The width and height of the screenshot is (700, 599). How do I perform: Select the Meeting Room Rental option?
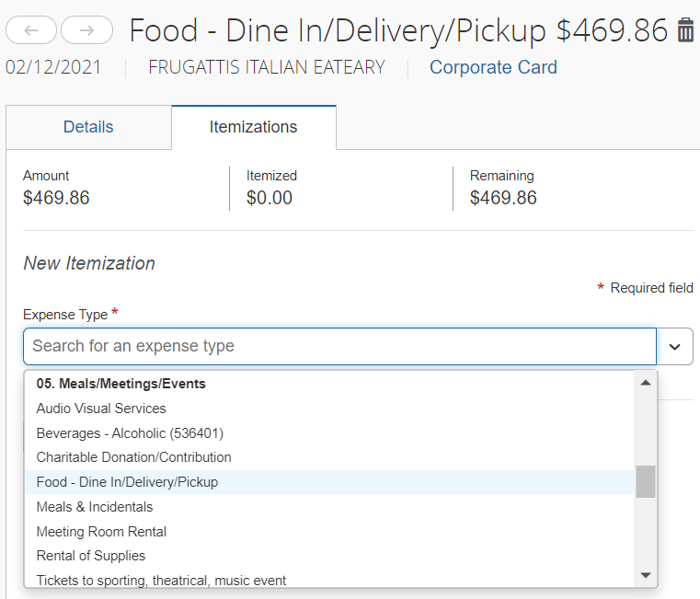pyautogui.click(x=101, y=532)
